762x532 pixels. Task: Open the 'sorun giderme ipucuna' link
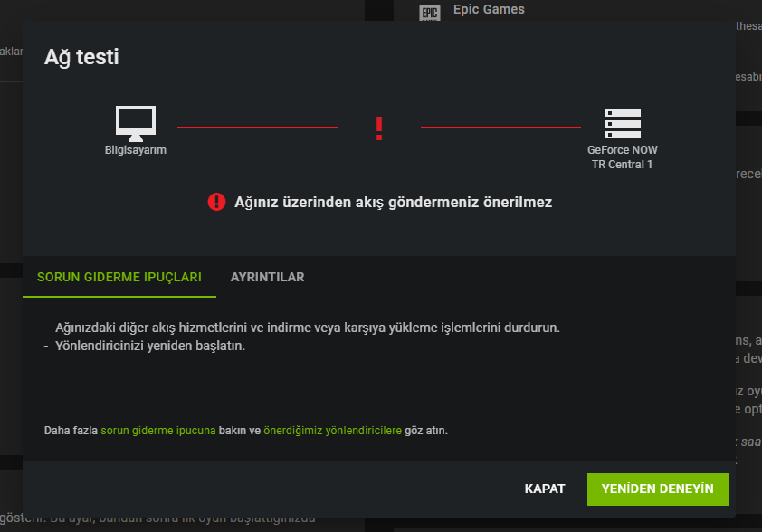tap(158, 431)
